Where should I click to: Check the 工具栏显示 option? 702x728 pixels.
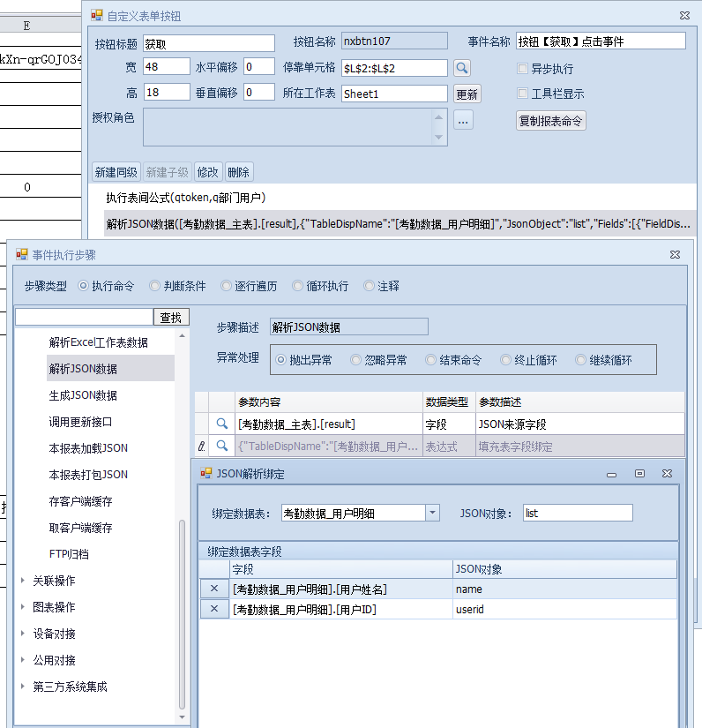coord(523,94)
